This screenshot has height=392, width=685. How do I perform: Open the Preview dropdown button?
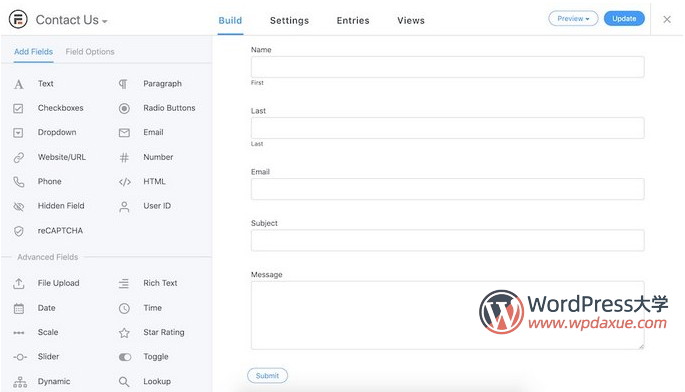pyautogui.click(x=573, y=19)
